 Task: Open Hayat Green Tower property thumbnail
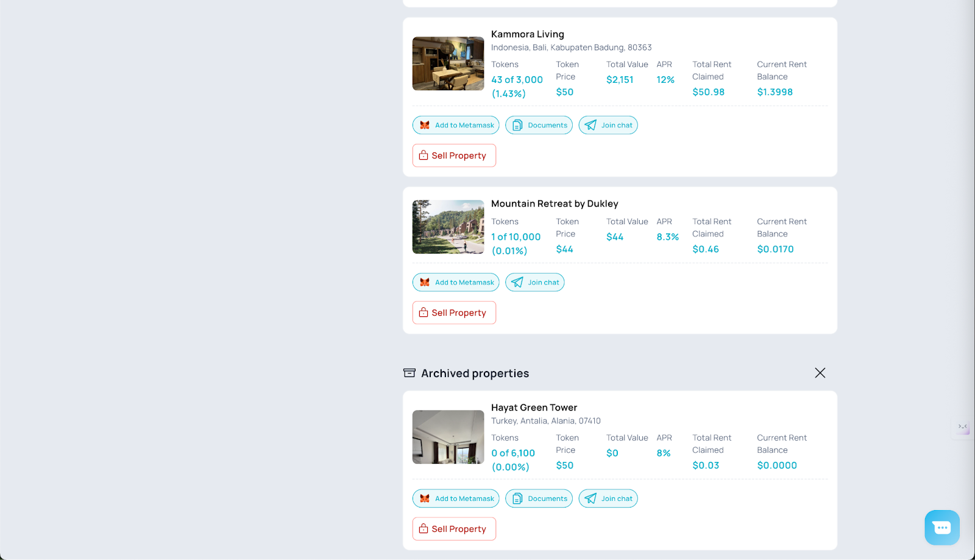[448, 437]
